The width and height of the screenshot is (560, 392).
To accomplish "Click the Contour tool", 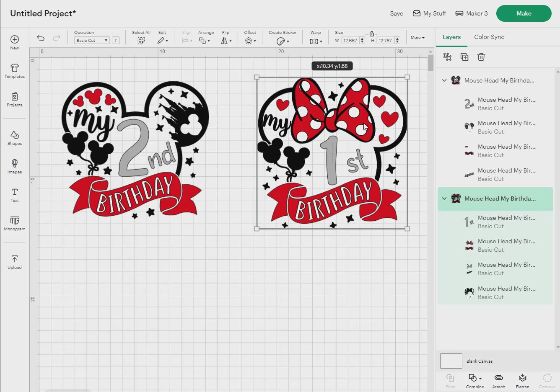I will [547, 381].
